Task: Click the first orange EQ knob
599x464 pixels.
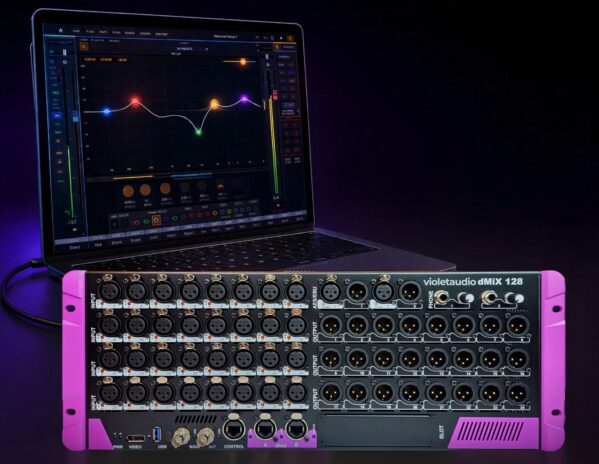Action: point(128,191)
